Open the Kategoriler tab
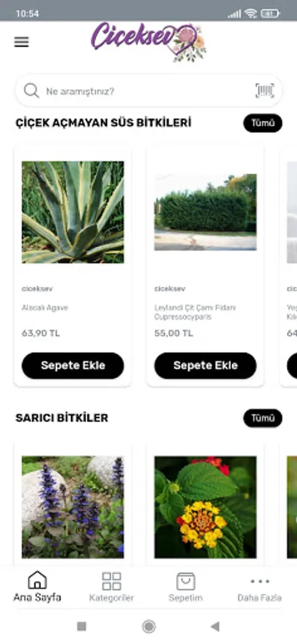 click(x=112, y=587)
